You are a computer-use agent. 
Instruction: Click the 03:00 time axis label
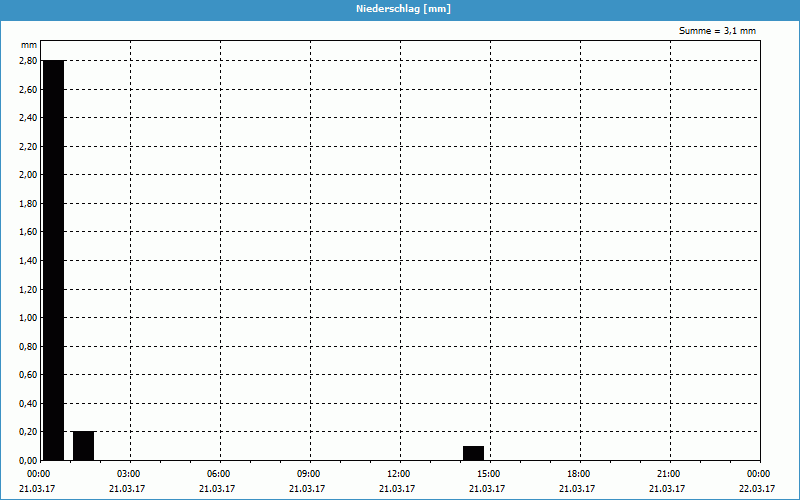pyautogui.click(x=129, y=474)
